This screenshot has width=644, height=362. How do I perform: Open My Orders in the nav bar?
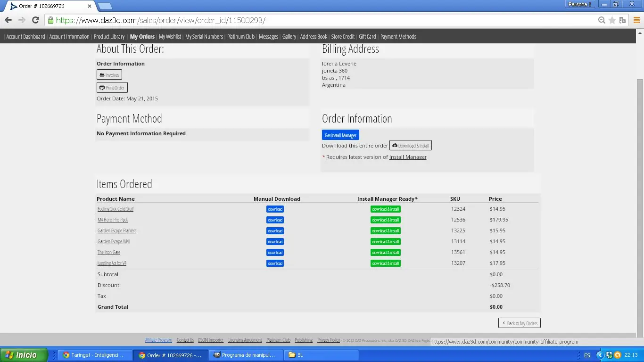142,36
